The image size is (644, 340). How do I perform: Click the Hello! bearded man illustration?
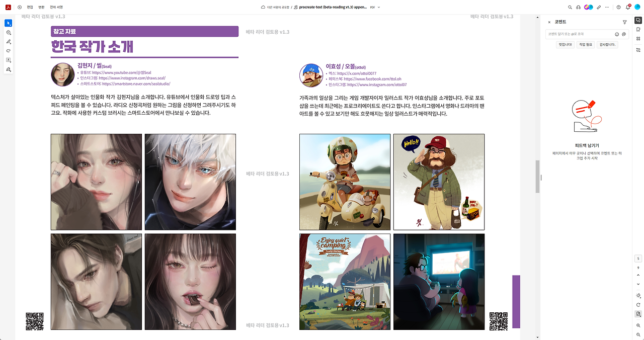coord(439,182)
